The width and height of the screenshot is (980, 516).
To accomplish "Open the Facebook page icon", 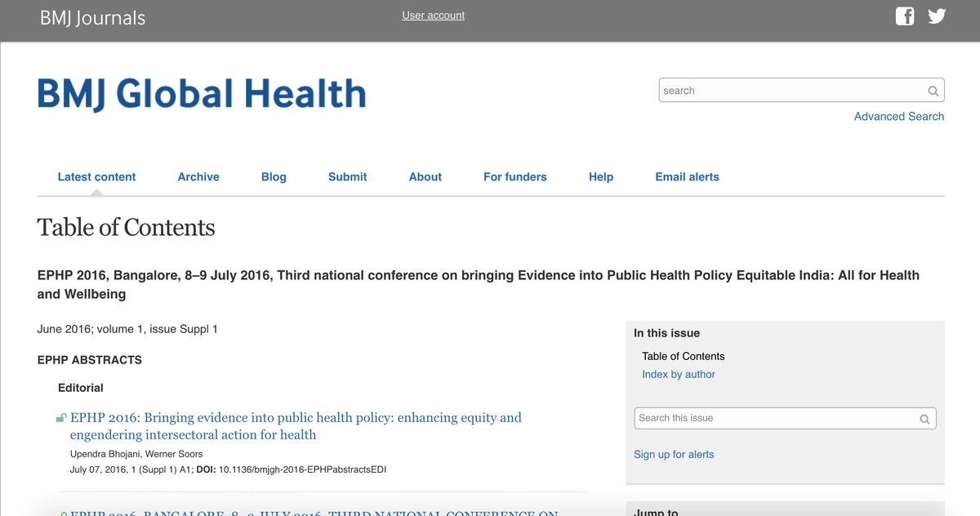I will pyautogui.click(x=905, y=16).
